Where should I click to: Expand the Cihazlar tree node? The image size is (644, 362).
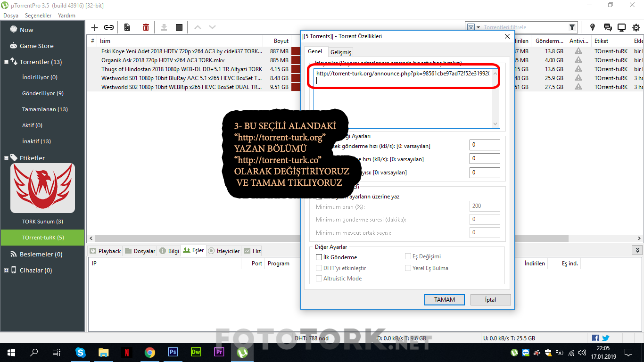tap(6, 270)
